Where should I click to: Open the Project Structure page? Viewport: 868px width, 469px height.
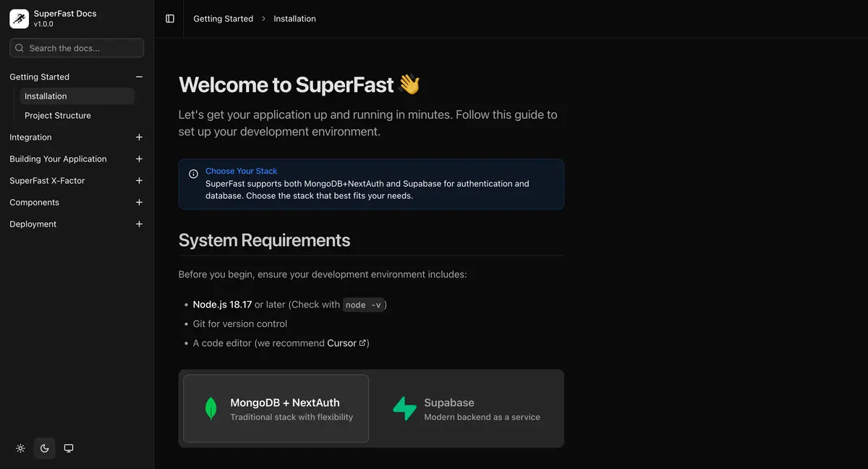coord(58,115)
